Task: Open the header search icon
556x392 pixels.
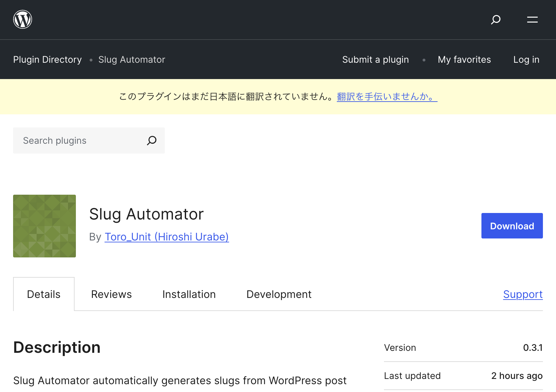Action: [496, 20]
